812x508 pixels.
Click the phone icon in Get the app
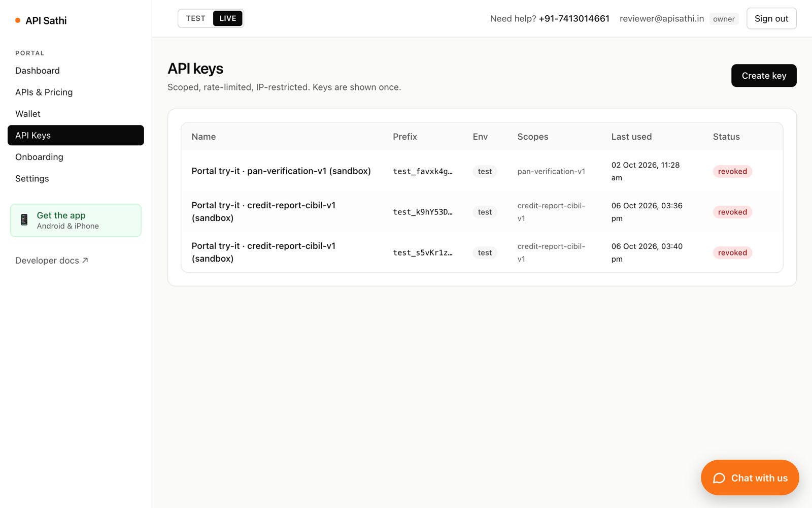pos(24,220)
